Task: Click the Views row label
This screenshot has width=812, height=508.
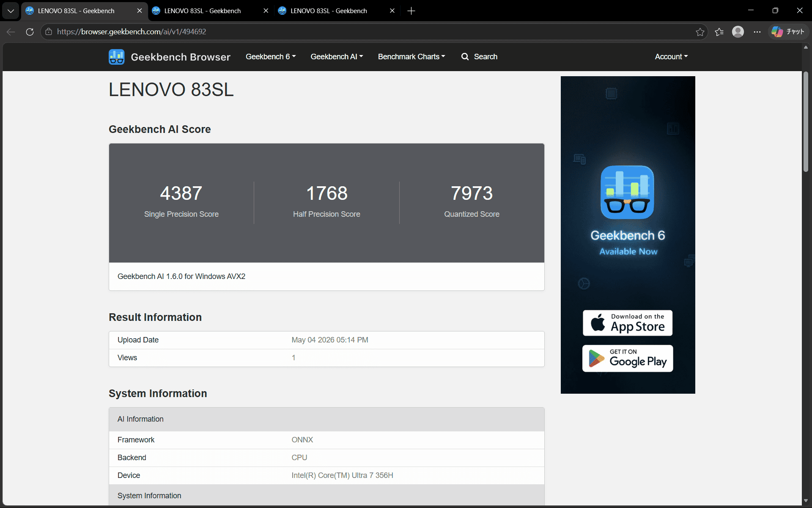Action: click(x=127, y=358)
